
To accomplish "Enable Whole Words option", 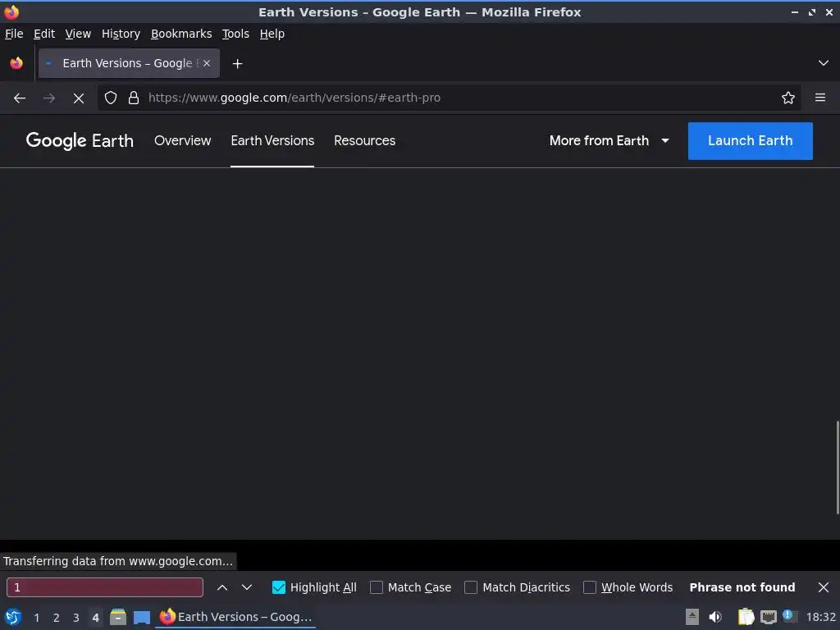I will pyautogui.click(x=589, y=587).
